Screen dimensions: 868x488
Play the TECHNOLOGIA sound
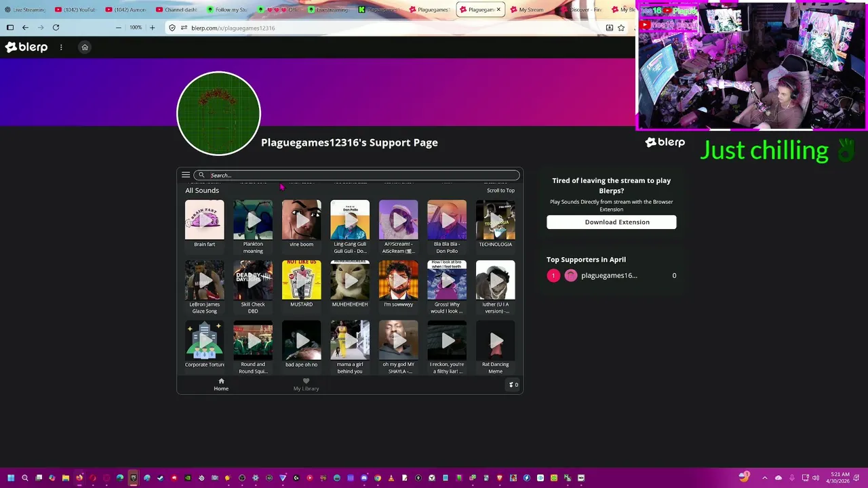495,220
